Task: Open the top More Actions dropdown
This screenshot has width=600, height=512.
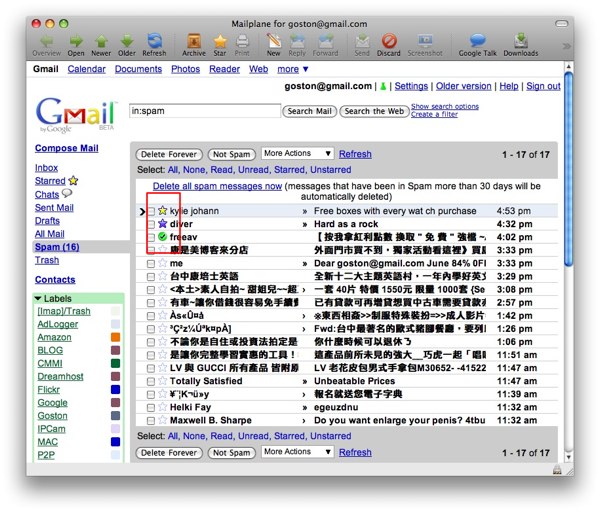Action: tap(298, 153)
